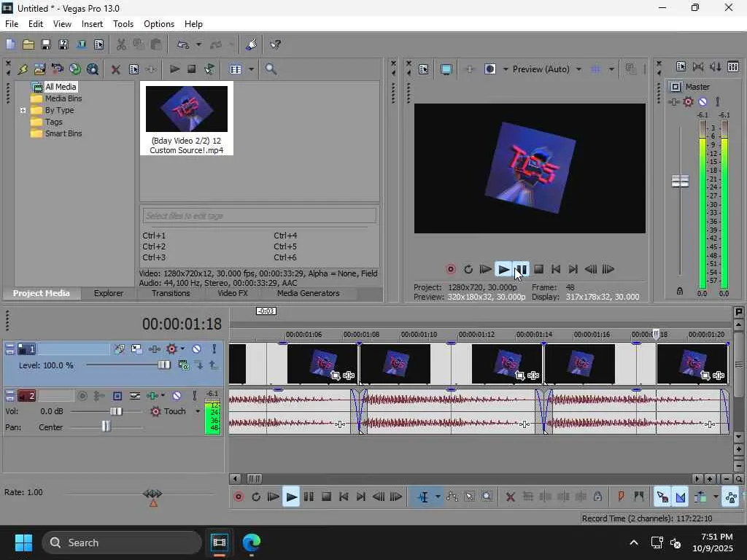Click the Search Media Bins magnifier icon
This screenshot has width=747, height=560.
point(271,69)
